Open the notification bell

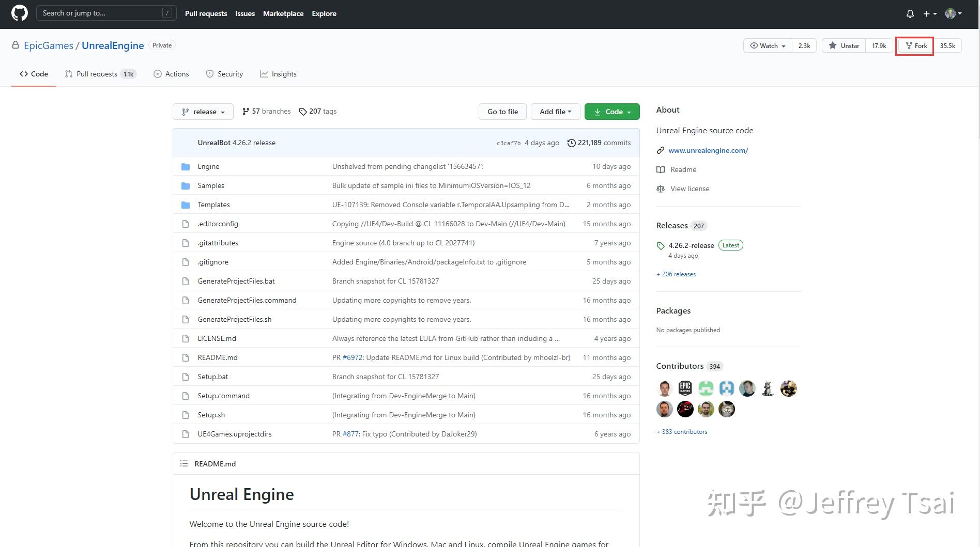(910, 13)
